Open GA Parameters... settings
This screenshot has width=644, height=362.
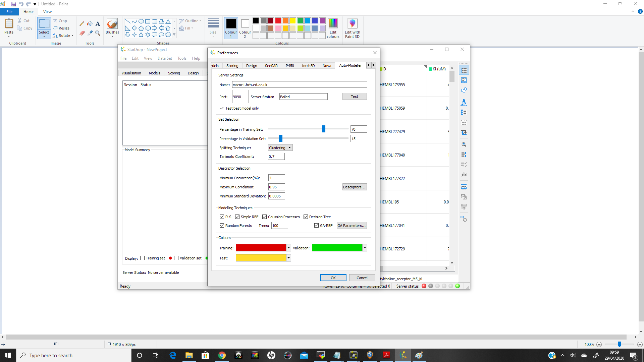coord(352,226)
